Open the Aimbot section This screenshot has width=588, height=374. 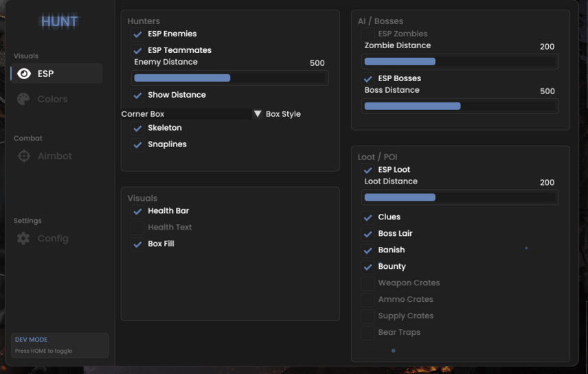[54, 156]
